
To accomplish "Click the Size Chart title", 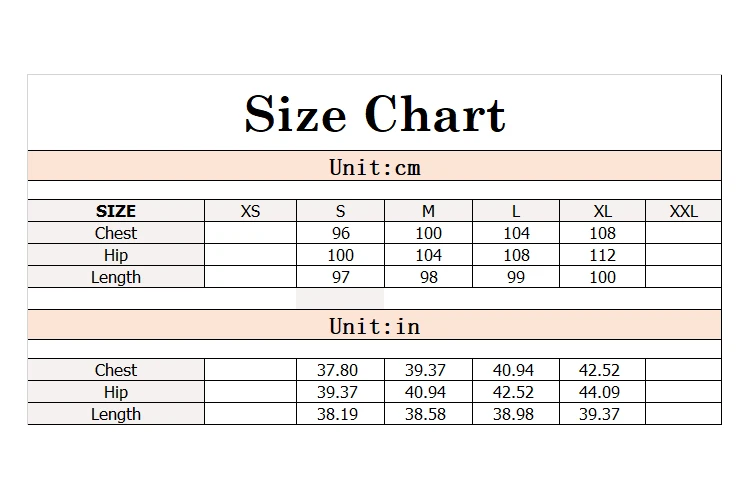I will click(375, 113).
